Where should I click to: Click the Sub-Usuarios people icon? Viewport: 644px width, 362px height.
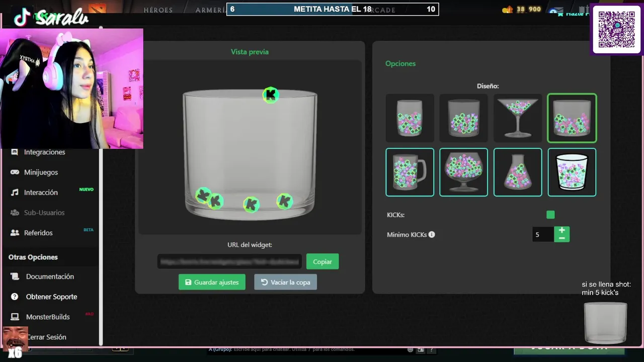(x=15, y=212)
